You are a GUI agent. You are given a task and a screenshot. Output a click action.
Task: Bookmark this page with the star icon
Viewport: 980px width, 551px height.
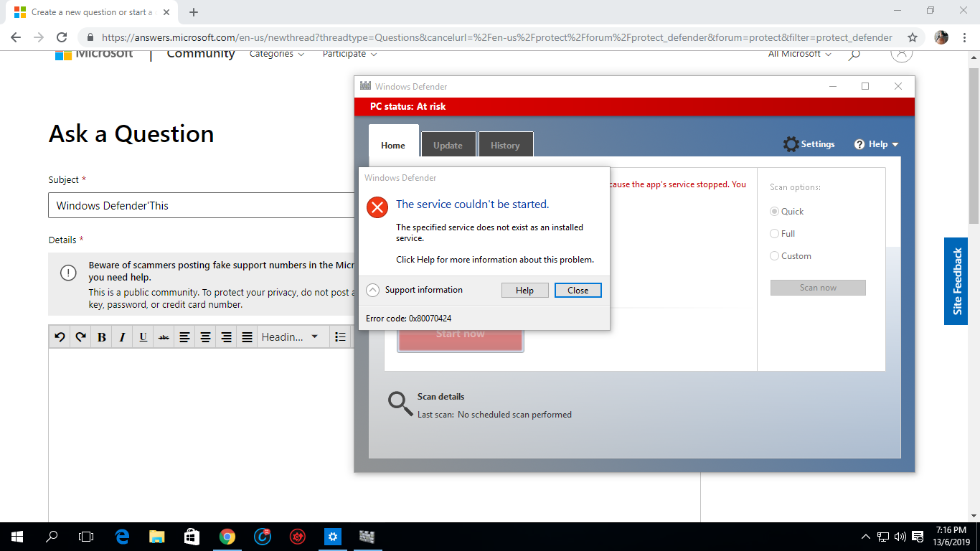[x=913, y=37]
